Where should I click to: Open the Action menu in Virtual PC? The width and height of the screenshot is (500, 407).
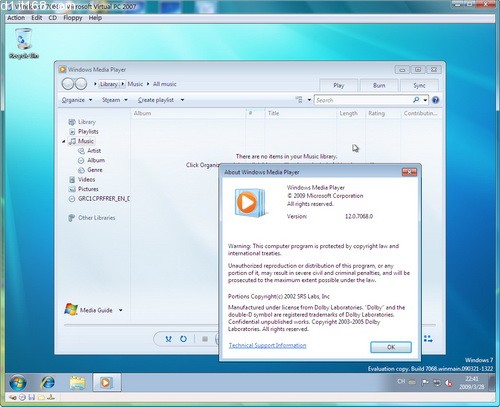(16, 18)
